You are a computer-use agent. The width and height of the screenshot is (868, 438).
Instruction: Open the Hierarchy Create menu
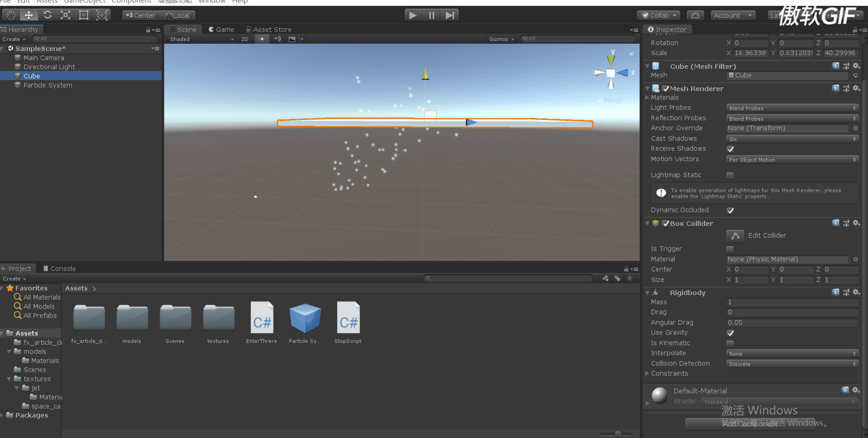14,39
